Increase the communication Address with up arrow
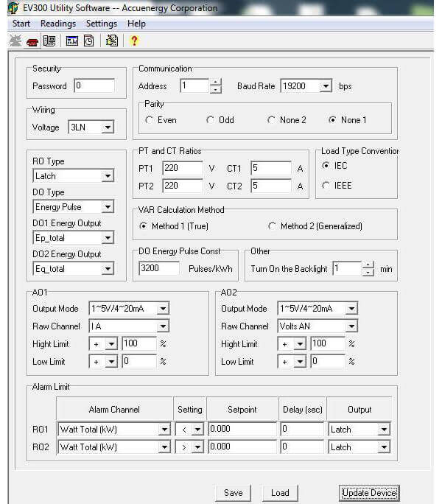The height and width of the screenshot is (504, 442). coord(215,83)
